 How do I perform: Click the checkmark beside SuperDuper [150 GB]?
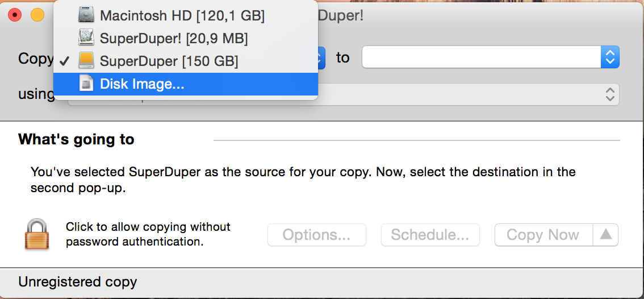coord(64,62)
